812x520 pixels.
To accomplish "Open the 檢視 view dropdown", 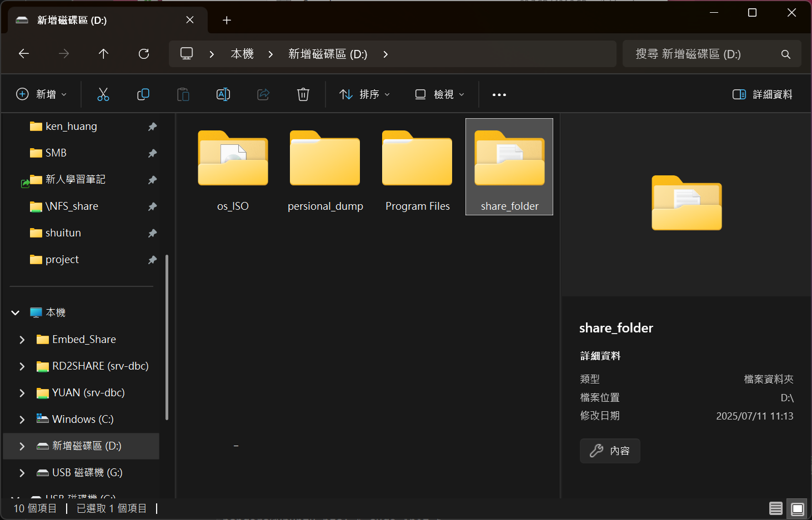I will coord(440,94).
